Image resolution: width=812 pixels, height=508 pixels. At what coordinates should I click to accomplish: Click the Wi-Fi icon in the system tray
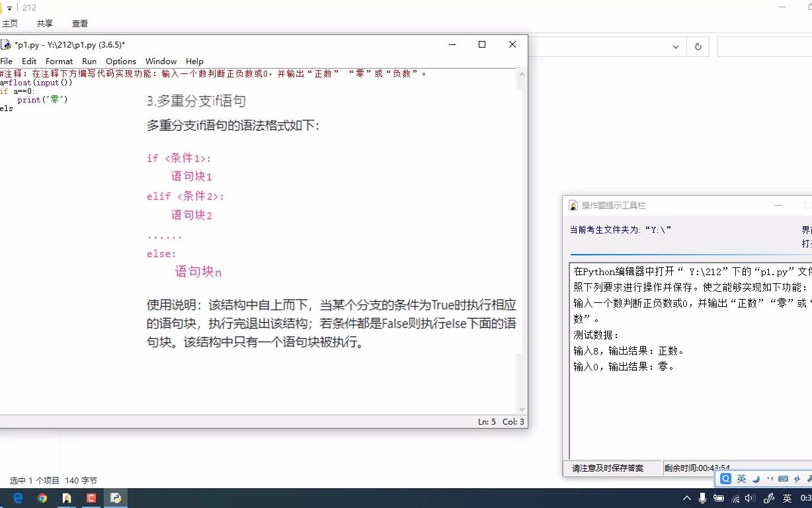[x=735, y=498]
